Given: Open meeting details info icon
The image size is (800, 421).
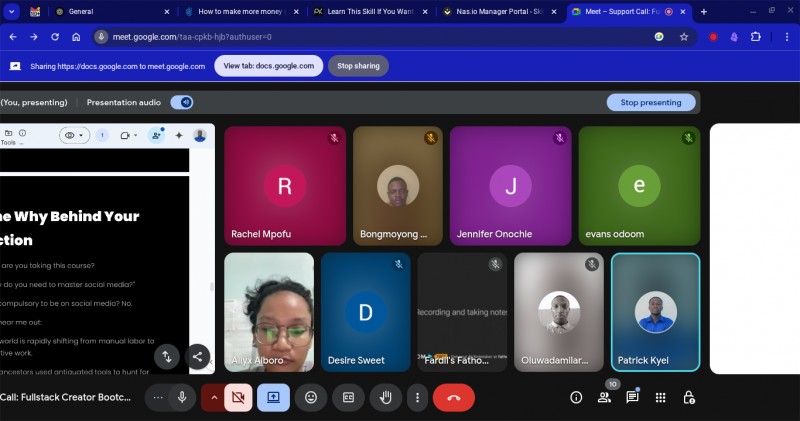Looking at the screenshot, I should [576, 398].
